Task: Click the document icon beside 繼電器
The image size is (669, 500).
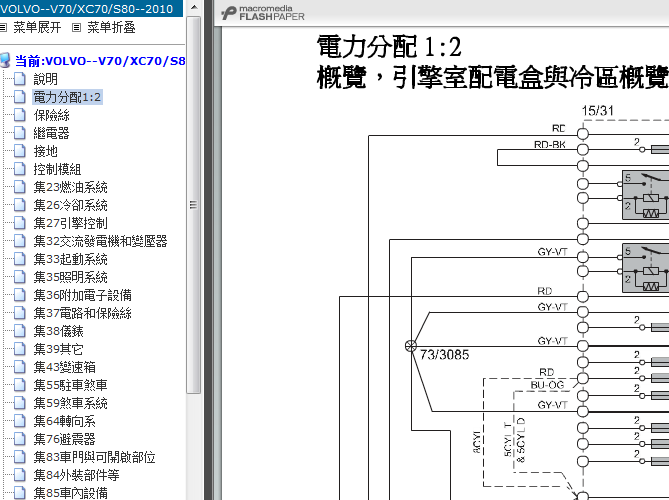Action: tap(20, 133)
